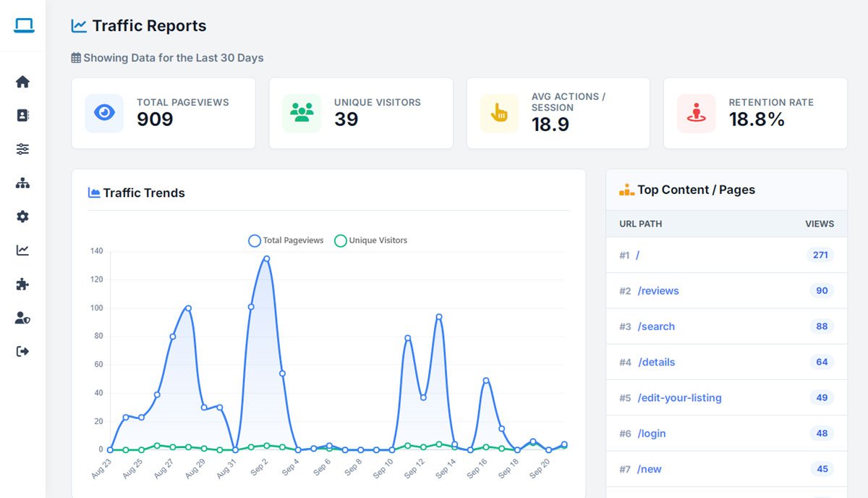The width and height of the screenshot is (868, 498).
Task: Click the logout arrow sidebar icon
Action: [22, 351]
